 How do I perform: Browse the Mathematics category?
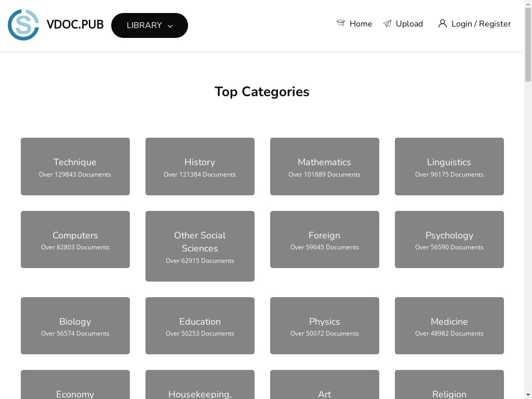324,166
